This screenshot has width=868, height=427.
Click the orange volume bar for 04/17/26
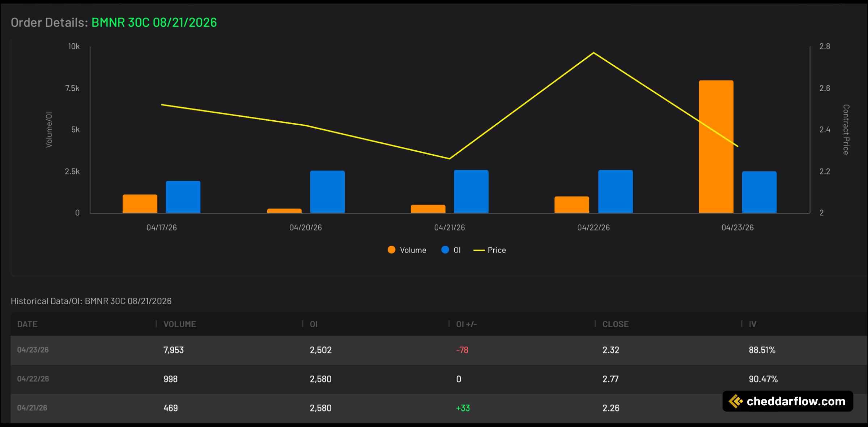[140, 204]
